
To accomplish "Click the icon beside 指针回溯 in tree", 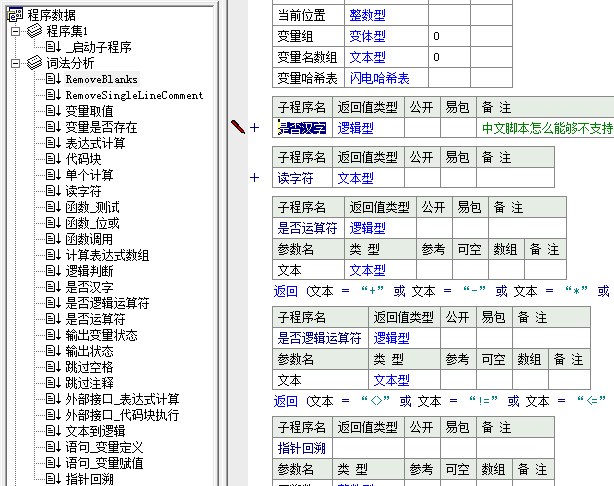I will (53, 479).
